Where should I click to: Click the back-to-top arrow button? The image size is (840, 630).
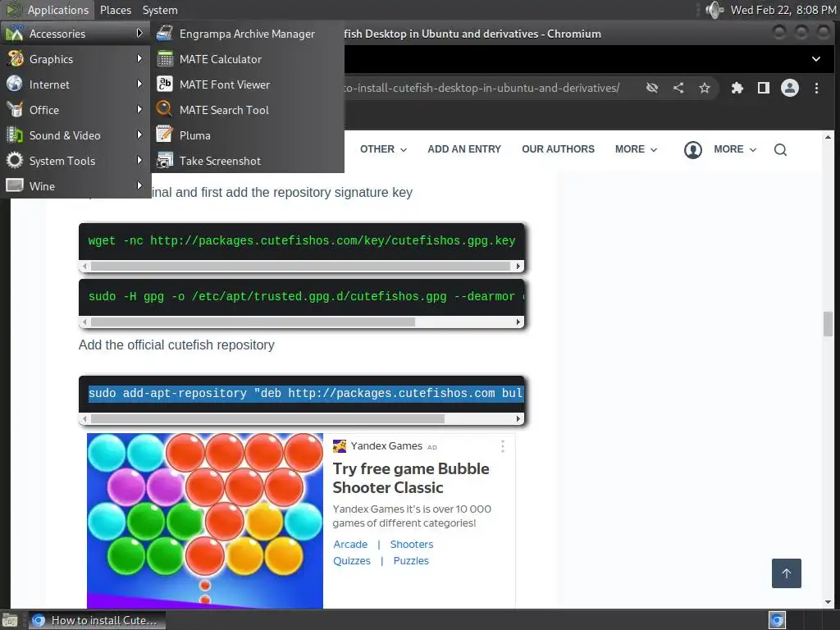click(787, 573)
